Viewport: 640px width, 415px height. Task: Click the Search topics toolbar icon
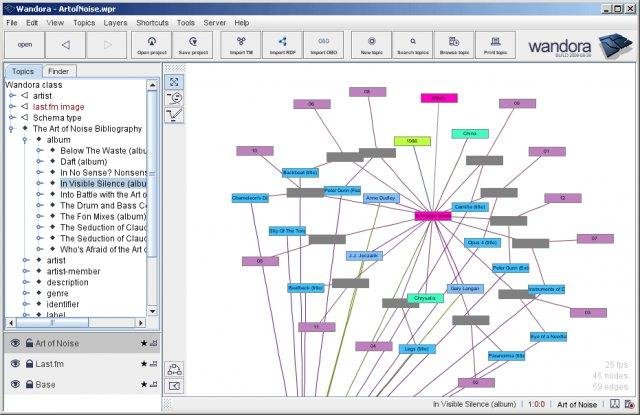pos(413,45)
